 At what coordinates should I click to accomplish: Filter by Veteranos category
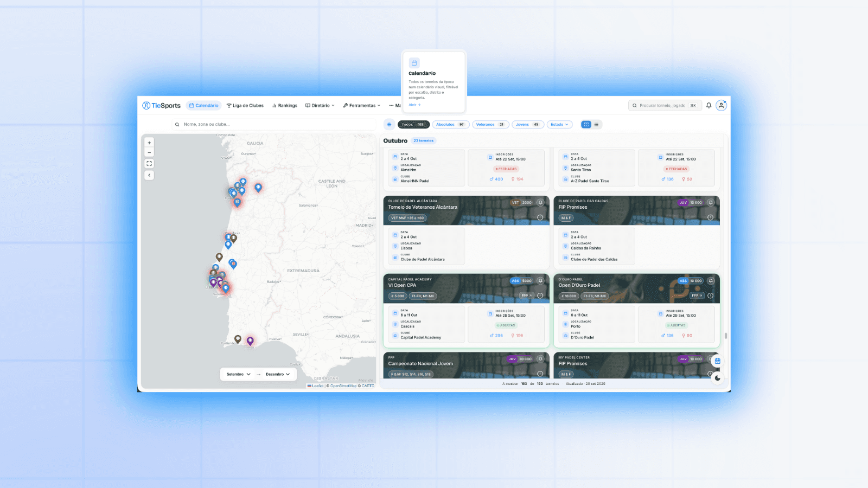[490, 125]
